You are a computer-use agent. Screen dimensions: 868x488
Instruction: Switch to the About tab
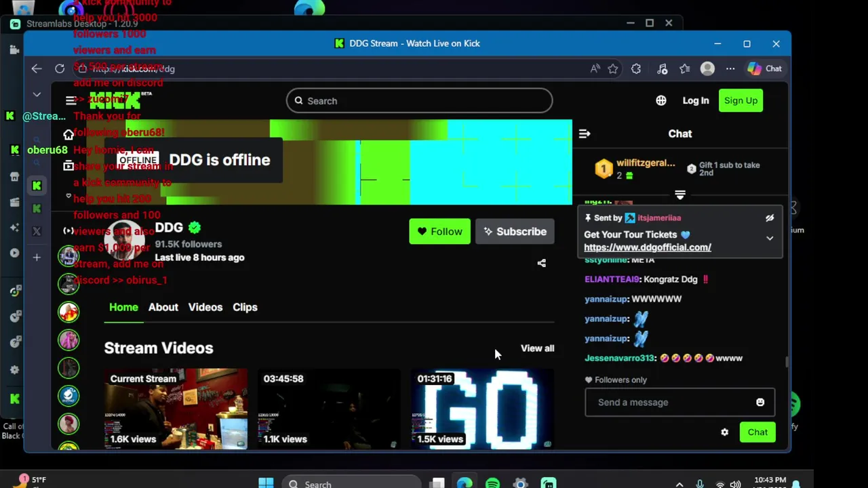163,307
